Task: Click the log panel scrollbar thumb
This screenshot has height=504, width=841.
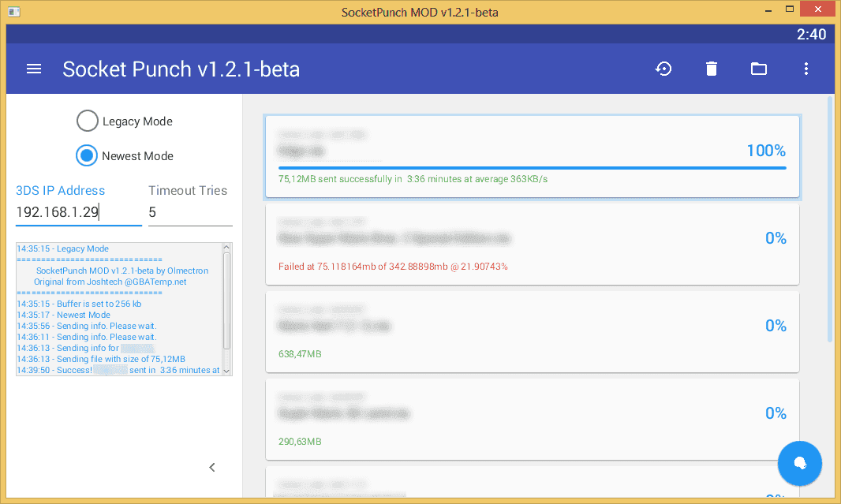Action: [x=226, y=301]
